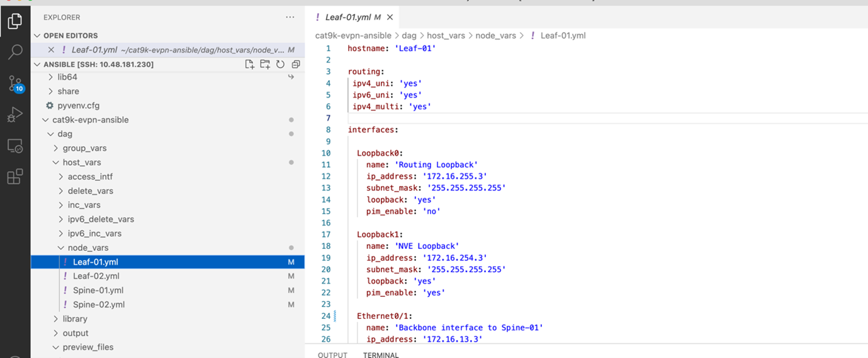Open Source Control view with 10 badge
The height and width of the screenshot is (358, 868).
click(15, 84)
